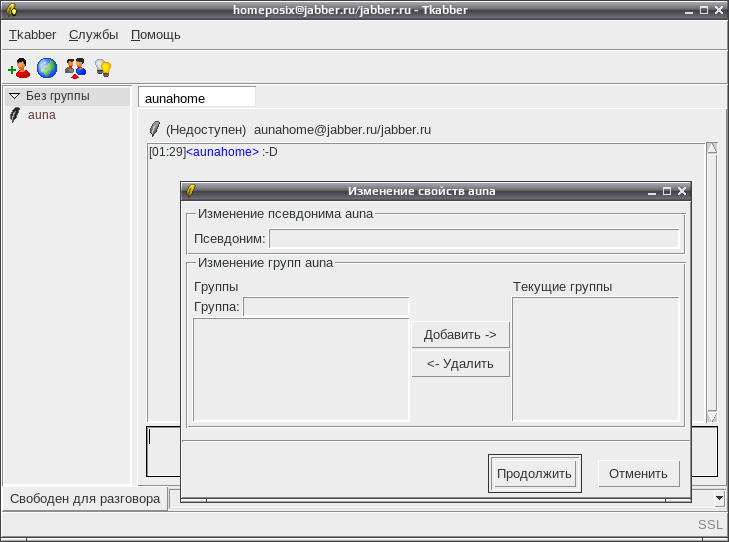Click the feather icon beside auna contact
Viewport: 729px width, 542px height.
15,115
